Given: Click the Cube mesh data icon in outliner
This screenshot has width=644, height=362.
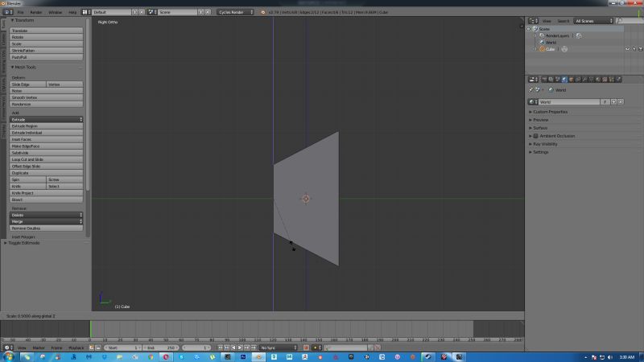Looking at the screenshot, I should [564, 49].
